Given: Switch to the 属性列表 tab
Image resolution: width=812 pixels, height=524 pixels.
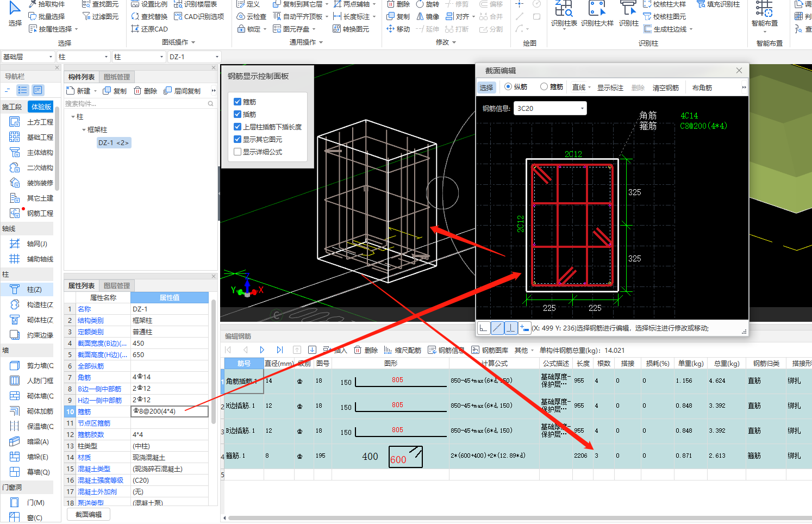Looking at the screenshot, I should pos(82,286).
